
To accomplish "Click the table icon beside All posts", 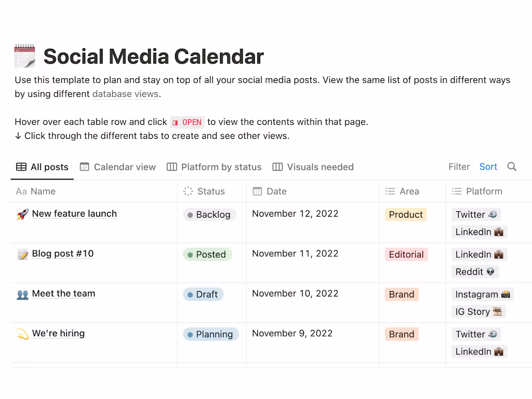I will point(21,166).
